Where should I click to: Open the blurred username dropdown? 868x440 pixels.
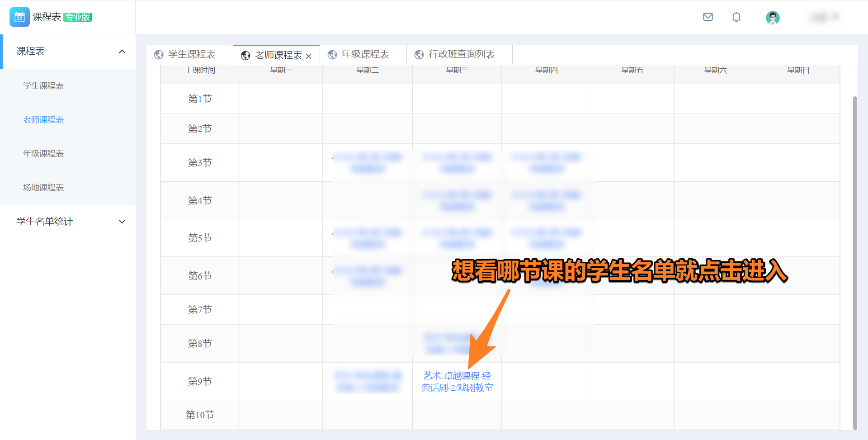[x=825, y=17]
